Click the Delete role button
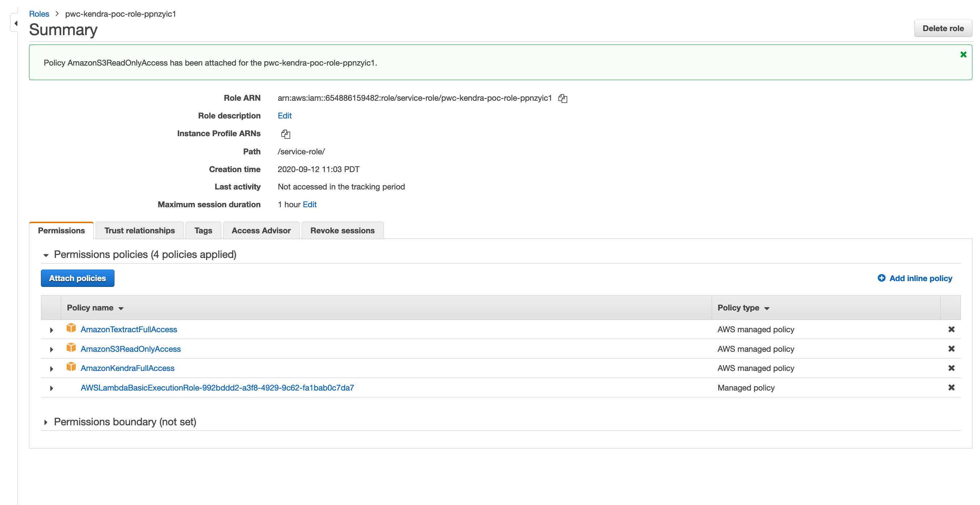The image size is (980, 505). click(x=943, y=29)
